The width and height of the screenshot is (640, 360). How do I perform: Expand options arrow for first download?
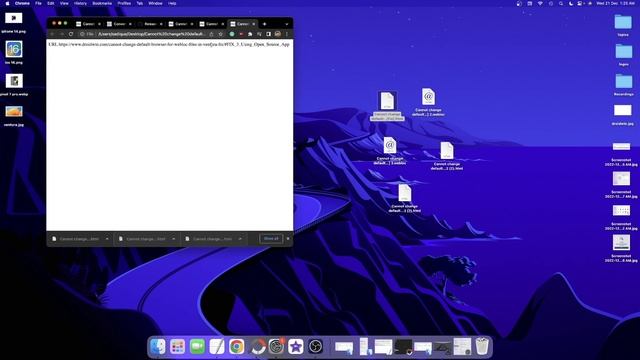[x=107, y=239]
